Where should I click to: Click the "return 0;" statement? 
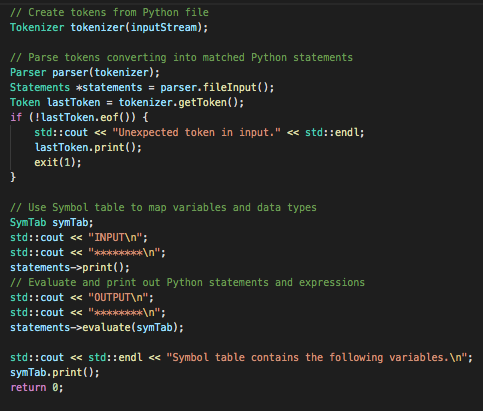(x=37, y=387)
